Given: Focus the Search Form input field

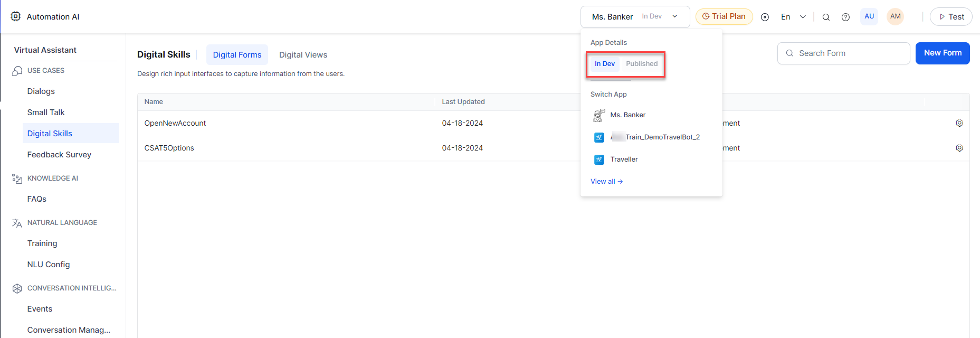Looking at the screenshot, I should pyautogui.click(x=843, y=53).
